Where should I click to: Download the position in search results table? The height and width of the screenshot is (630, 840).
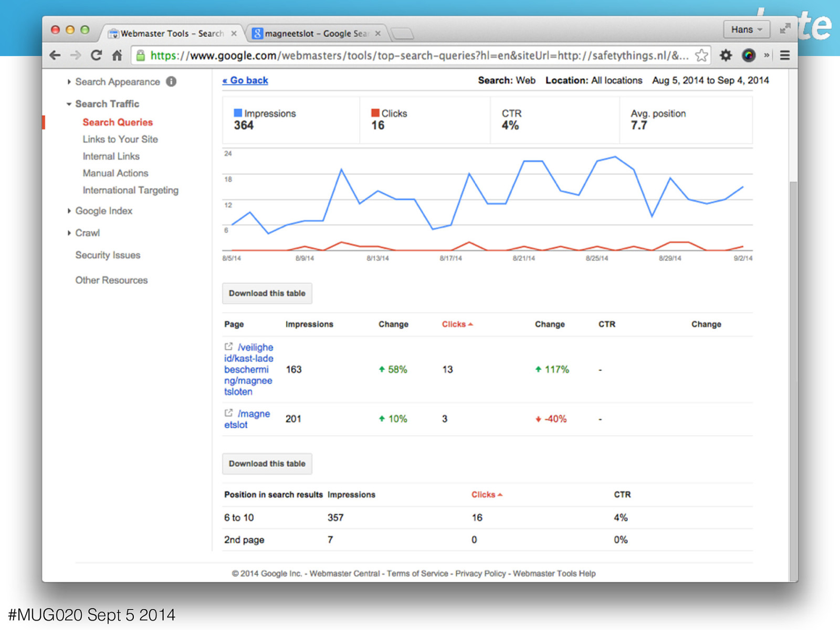267,464
